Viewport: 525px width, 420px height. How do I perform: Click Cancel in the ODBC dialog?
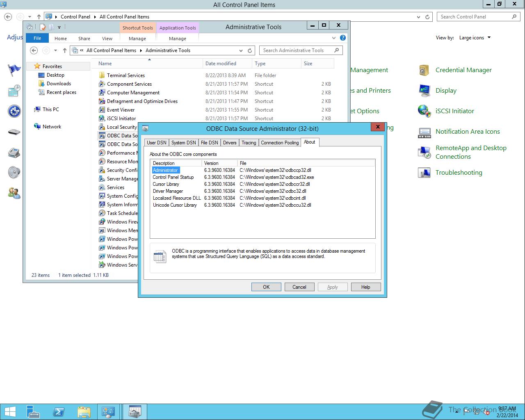tap(299, 287)
